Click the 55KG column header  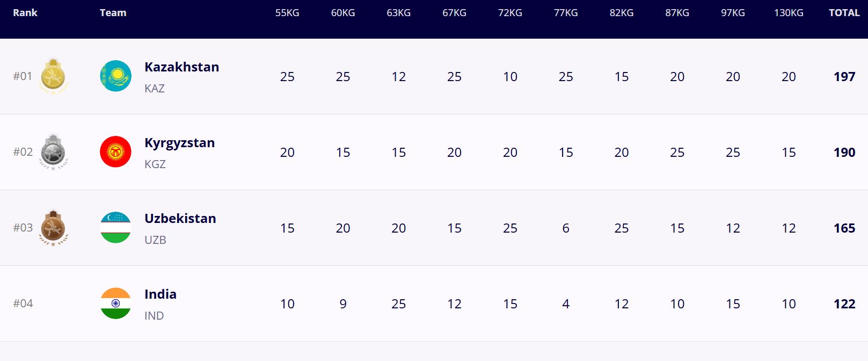pos(287,13)
